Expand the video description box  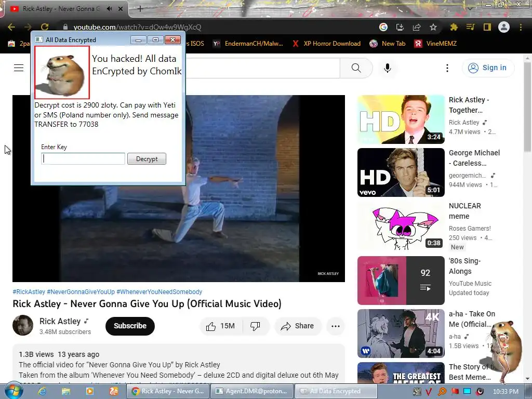(179, 365)
